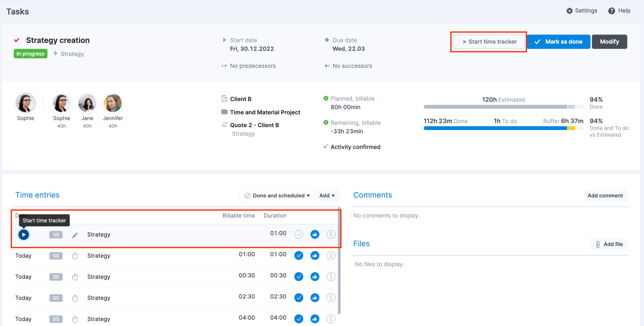This screenshot has height=326, width=644.
Task: Click stopwatch icon in the 01:00 Today entry
Action: [x=75, y=256]
